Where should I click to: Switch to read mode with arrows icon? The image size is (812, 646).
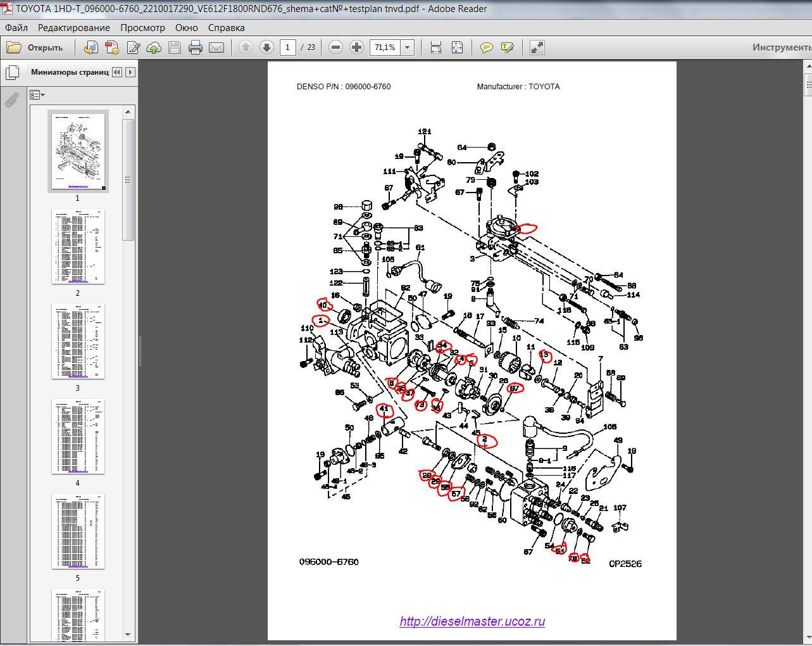pos(537,47)
